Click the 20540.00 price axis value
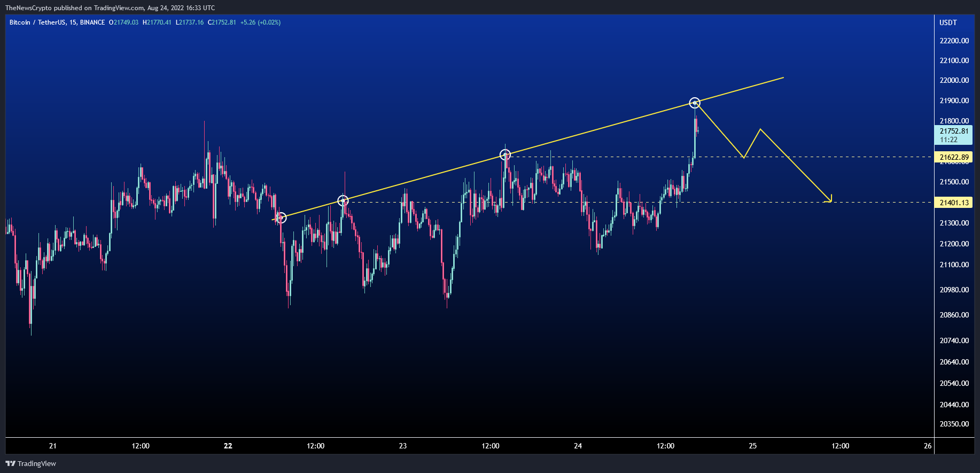Screen dimensions: 980x473 [x=954, y=383]
